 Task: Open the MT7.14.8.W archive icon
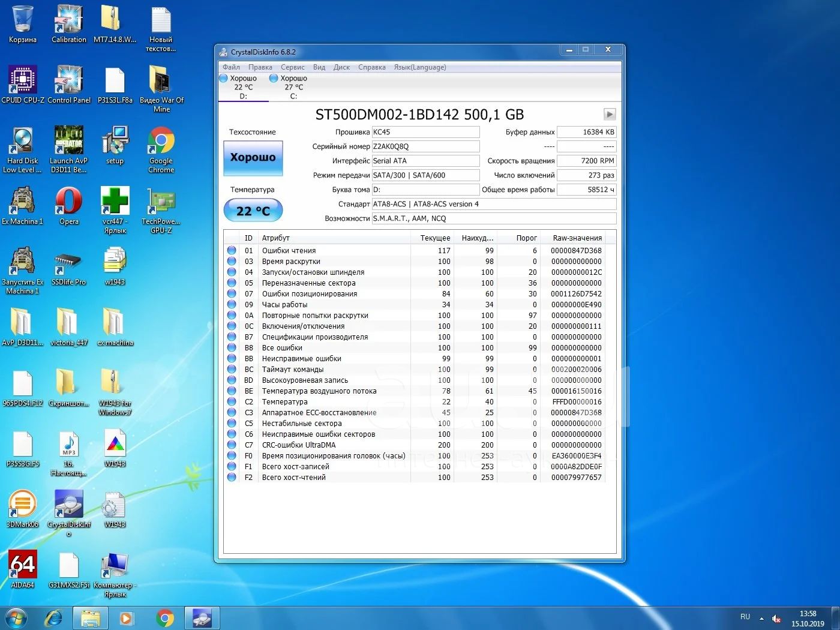coord(115,24)
